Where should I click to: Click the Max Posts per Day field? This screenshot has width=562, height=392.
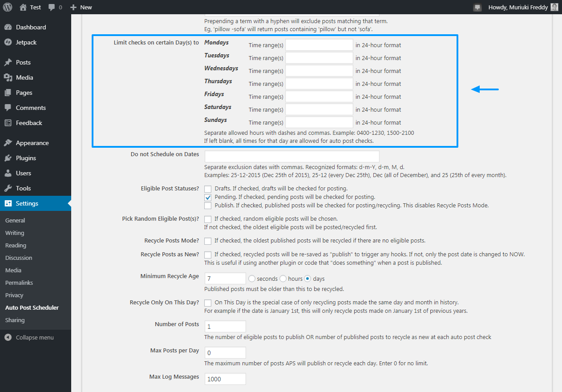point(225,352)
